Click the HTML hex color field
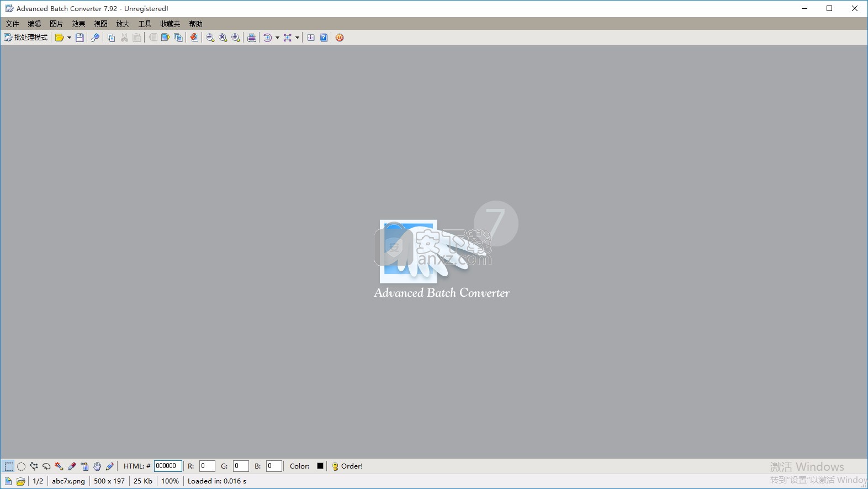 (x=168, y=466)
